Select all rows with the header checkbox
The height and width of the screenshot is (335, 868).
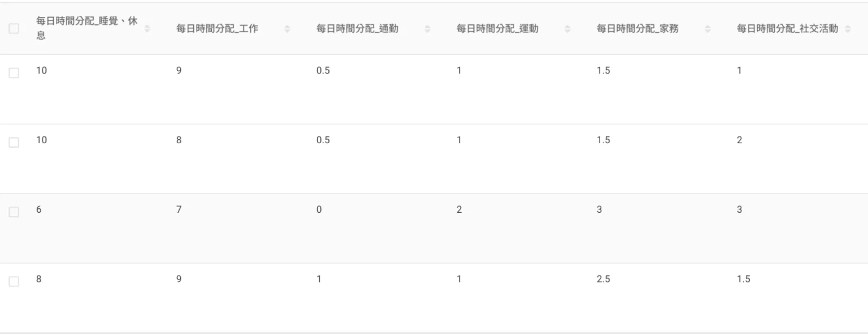pyautogui.click(x=14, y=28)
